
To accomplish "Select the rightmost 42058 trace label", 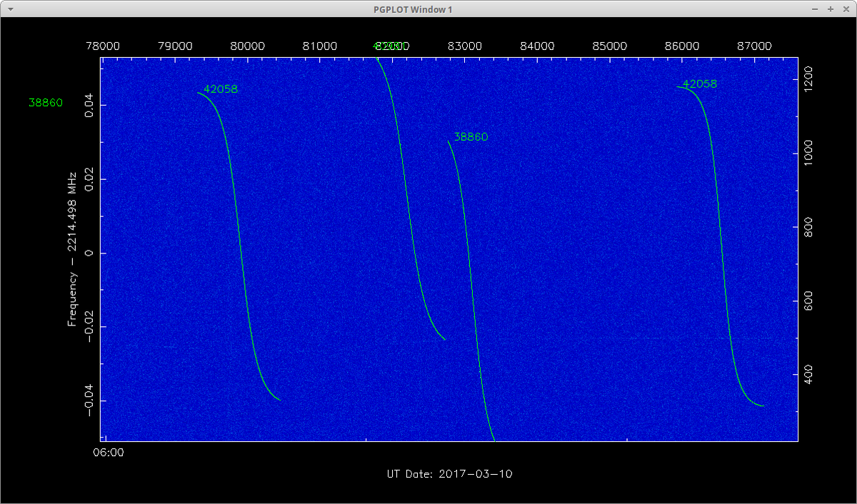I will point(700,84).
